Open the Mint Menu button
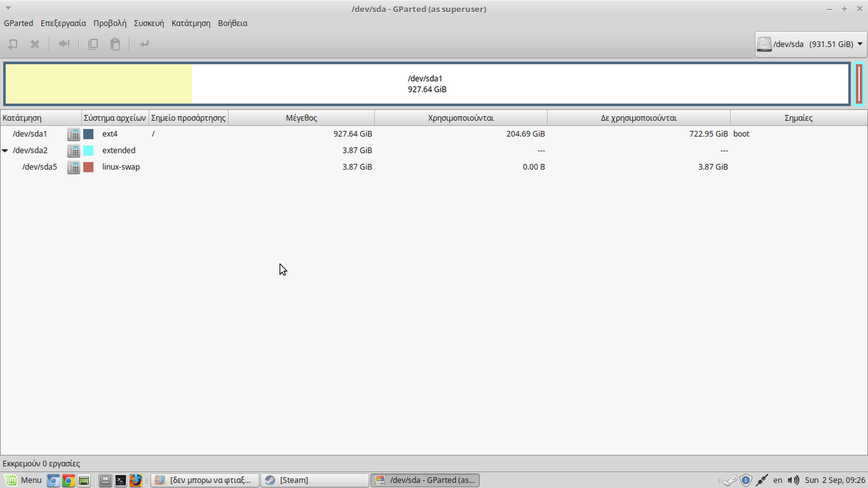This screenshot has height=488, width=868. (x=23, y=481)
